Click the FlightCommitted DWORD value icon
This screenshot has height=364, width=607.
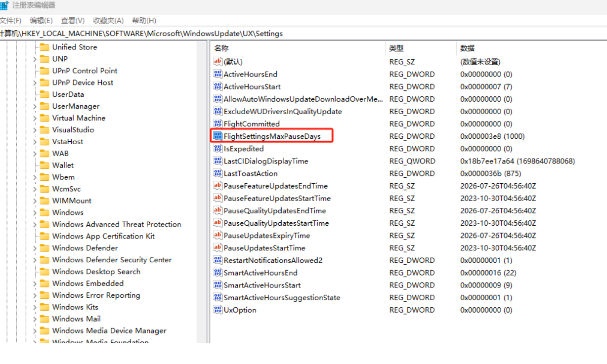click(x=217, y=123)
